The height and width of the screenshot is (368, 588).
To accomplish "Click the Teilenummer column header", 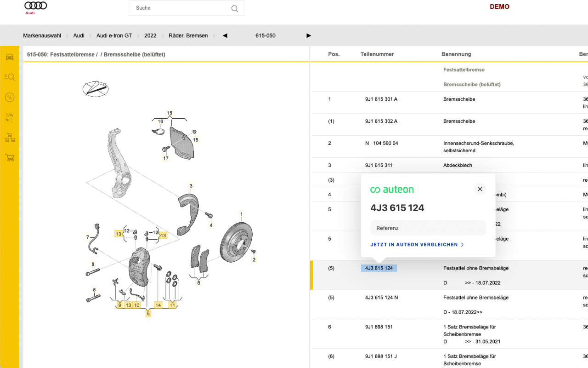I will click(377, 54).
